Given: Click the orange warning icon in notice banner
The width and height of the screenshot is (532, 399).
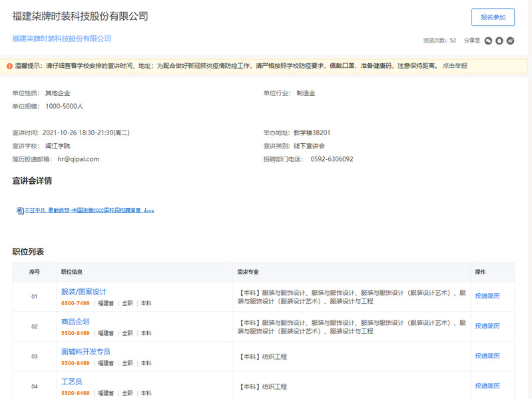Looking at the screenshot, I should coord(9,66).
